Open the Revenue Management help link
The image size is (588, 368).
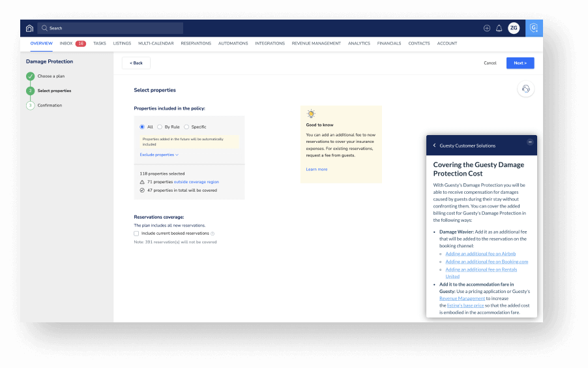462,299
